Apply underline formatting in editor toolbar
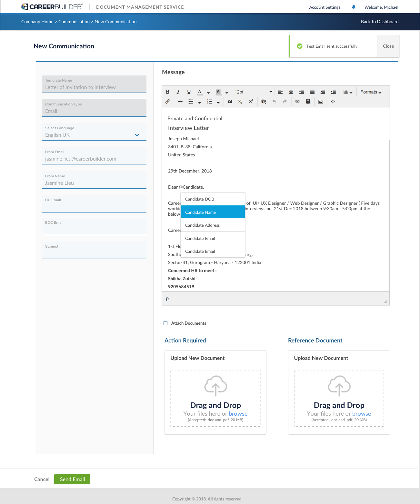 pyautogui.click(x=189, y=92)
